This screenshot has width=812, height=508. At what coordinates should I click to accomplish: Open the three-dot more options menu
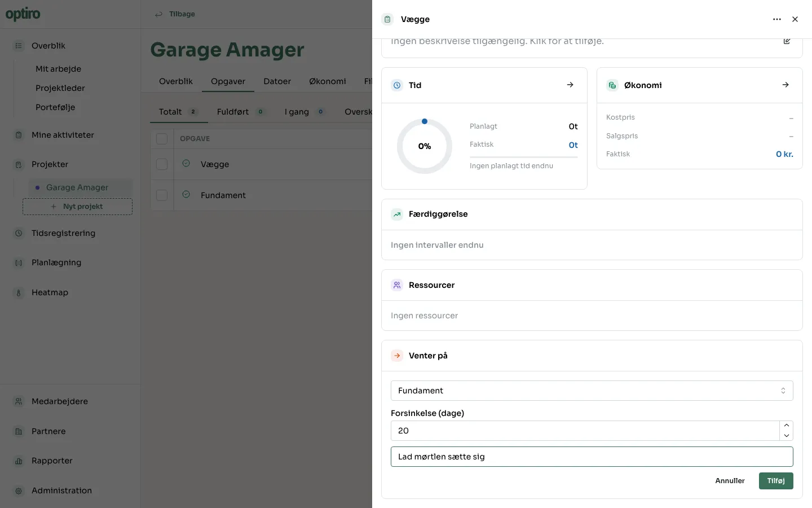tap(777, 19)
